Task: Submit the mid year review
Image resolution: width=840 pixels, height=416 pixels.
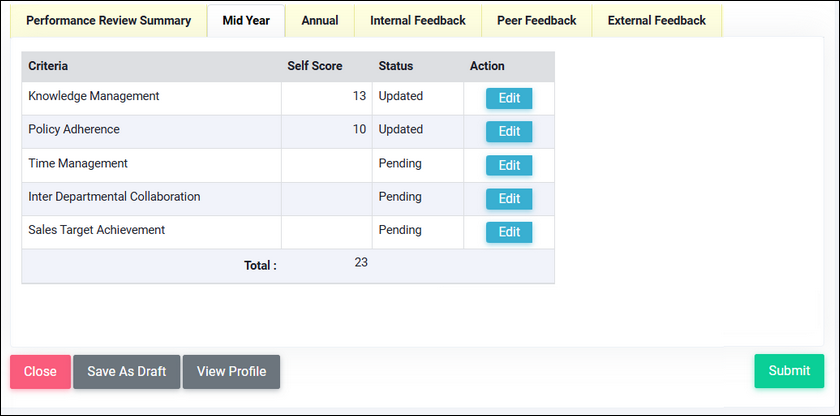Action: [x=789, y=370]
